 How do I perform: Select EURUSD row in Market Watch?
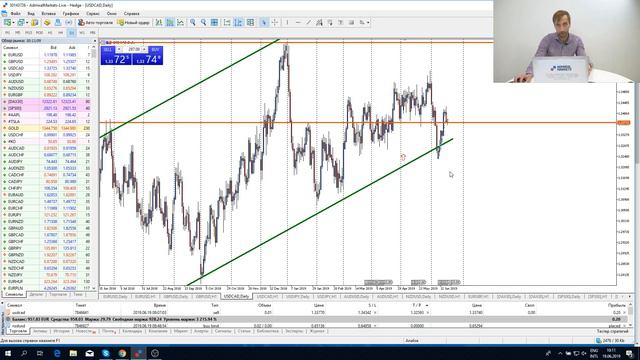46,55
